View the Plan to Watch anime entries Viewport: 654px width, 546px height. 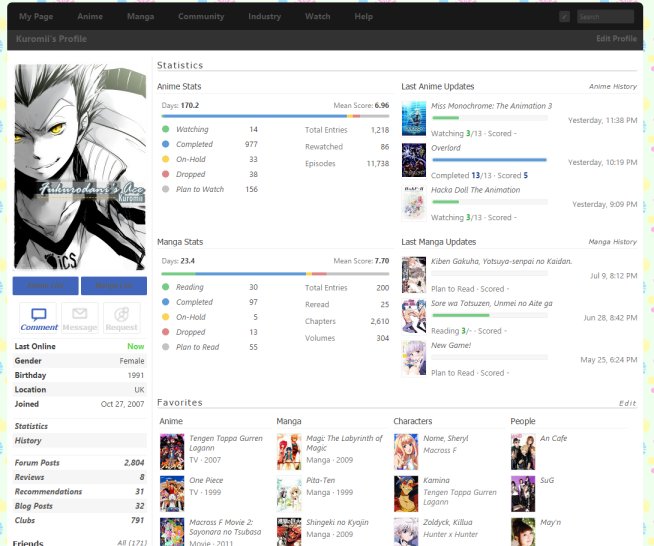tap(200, 189)
